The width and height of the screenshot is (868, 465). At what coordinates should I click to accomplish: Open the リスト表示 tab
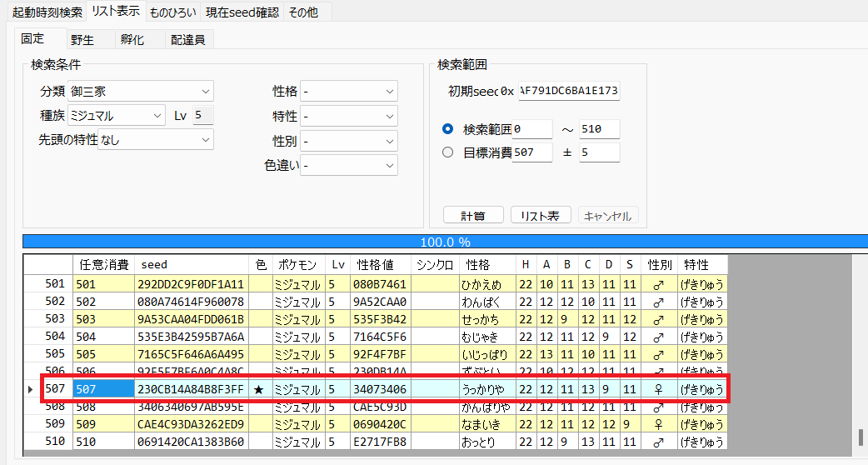point(116,11)
